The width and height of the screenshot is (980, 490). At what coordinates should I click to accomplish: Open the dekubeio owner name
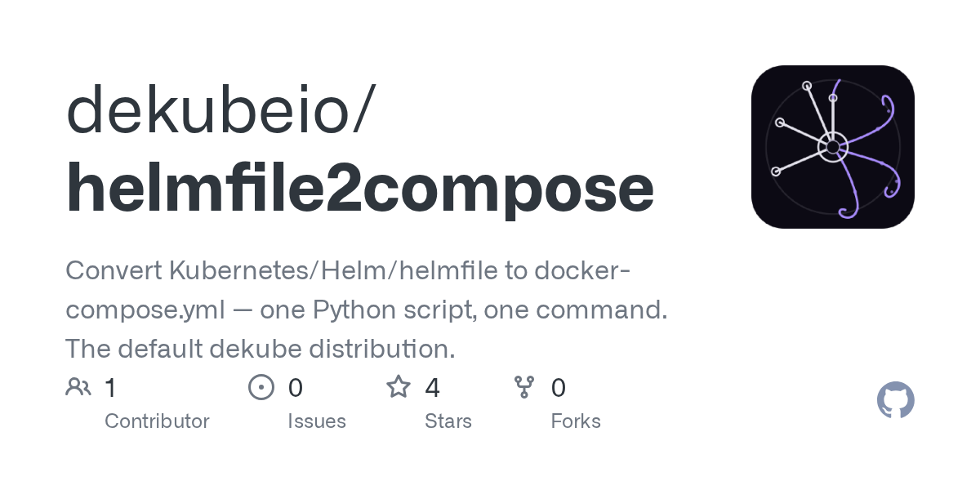click(x=219, y=110)
